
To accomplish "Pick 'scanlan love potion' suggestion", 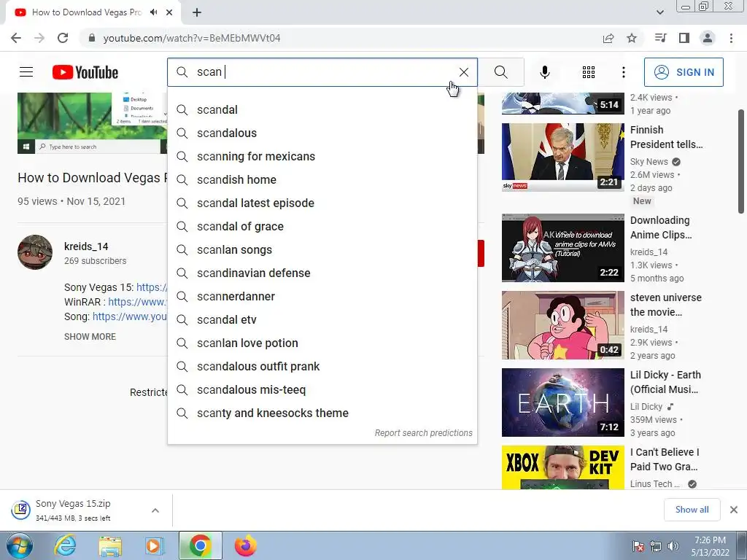I will coord(322,343).
